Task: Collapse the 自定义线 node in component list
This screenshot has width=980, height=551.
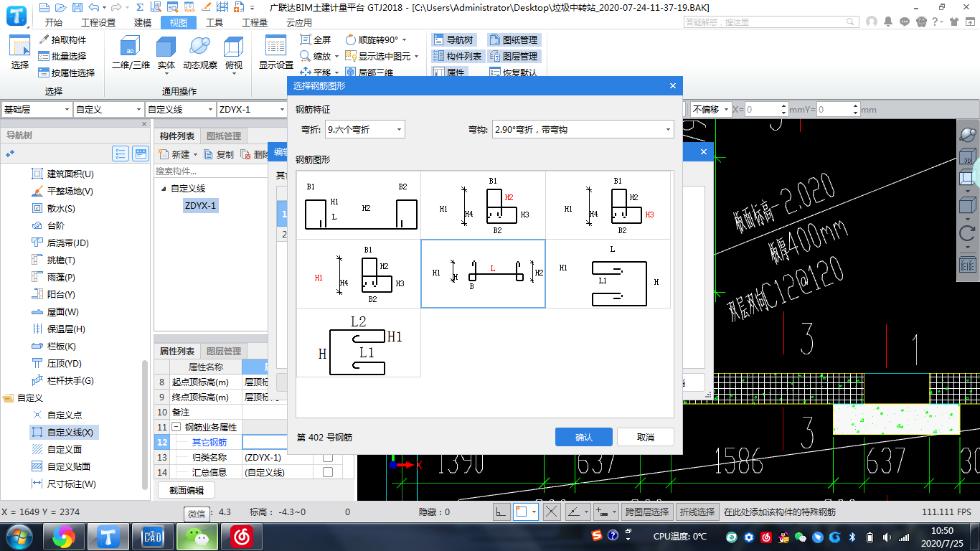Action: click(x=163, y=189)
